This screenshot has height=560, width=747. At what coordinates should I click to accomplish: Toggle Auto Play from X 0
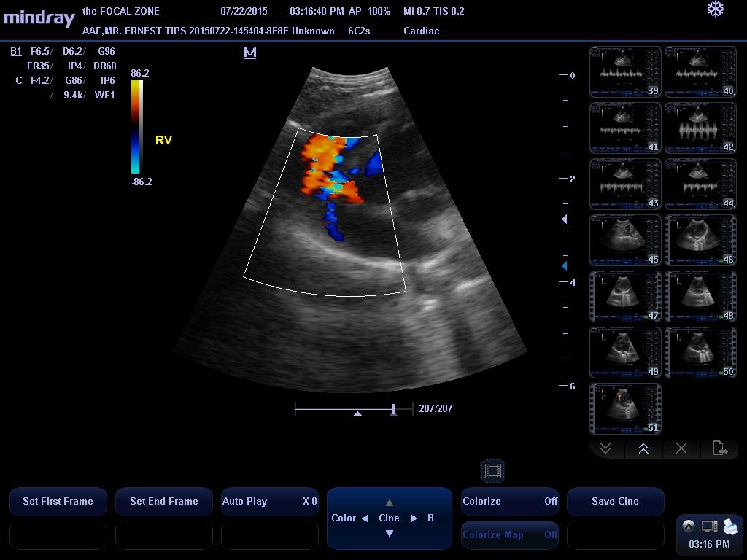269,502
